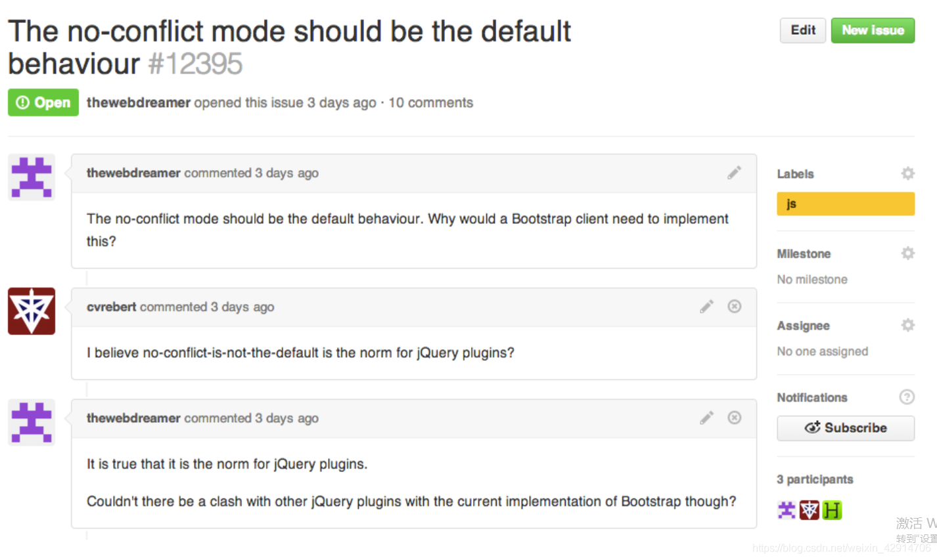Viewport: 937px width, 560px height.
Task: Edit thewebdreamer's first comment with pencil icon
Action: click(734, 173)
